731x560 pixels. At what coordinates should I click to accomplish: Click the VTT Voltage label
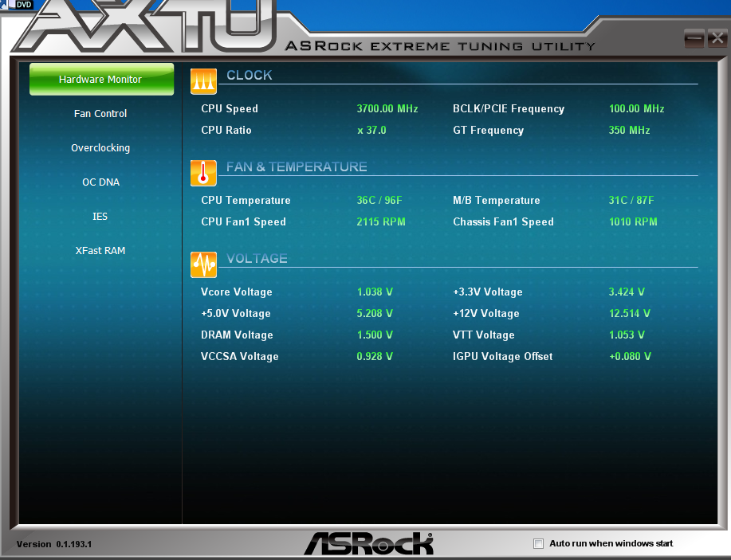coord(483,335)
